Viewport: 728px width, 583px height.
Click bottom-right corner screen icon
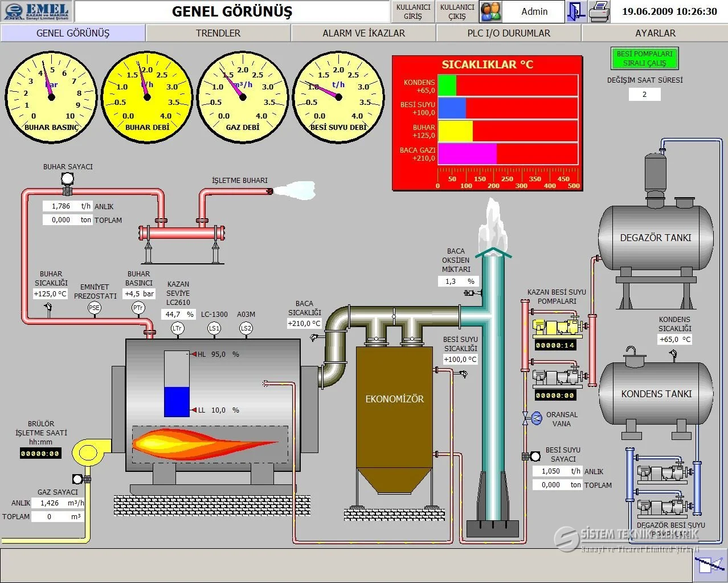click(709, 566)
